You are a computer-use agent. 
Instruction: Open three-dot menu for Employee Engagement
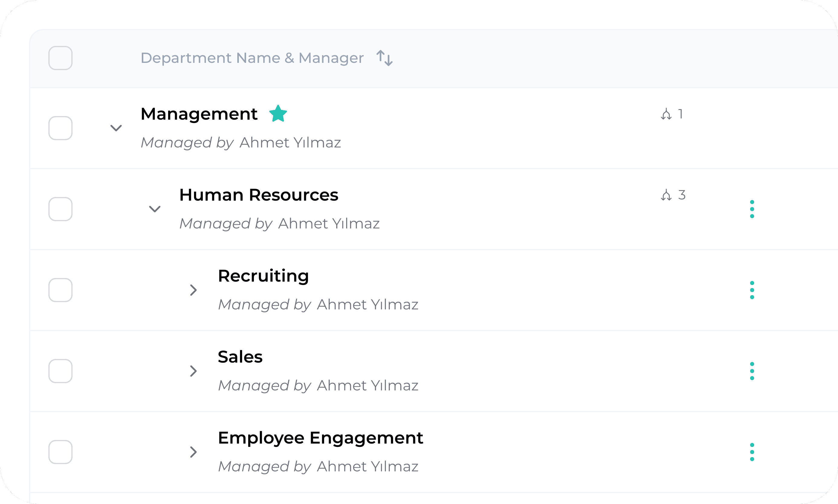pos(752,452)
